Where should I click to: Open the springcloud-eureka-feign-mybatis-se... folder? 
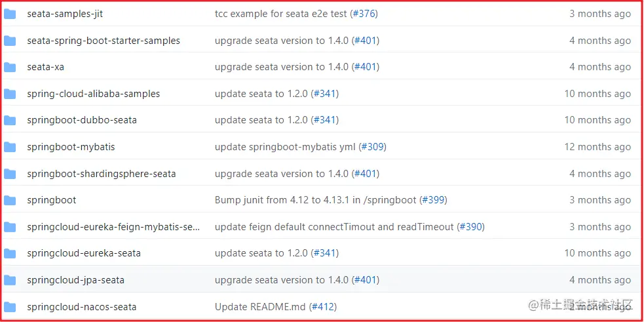click(x=113, y=227)
